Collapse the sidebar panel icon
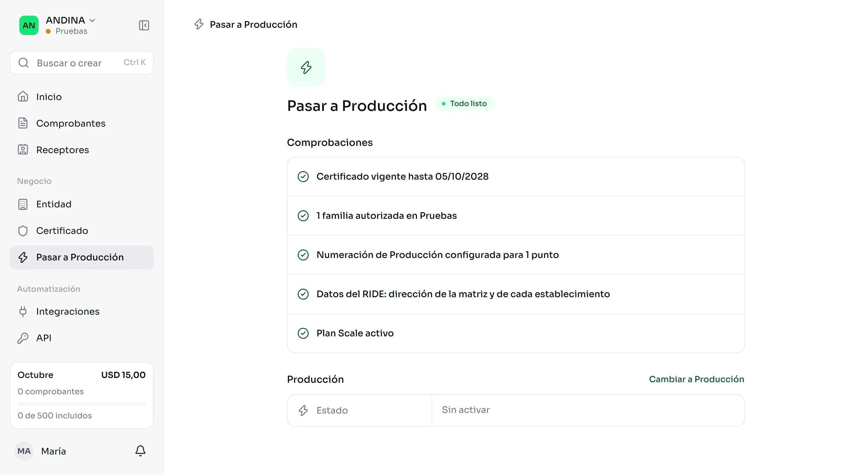 click(144, 25)
